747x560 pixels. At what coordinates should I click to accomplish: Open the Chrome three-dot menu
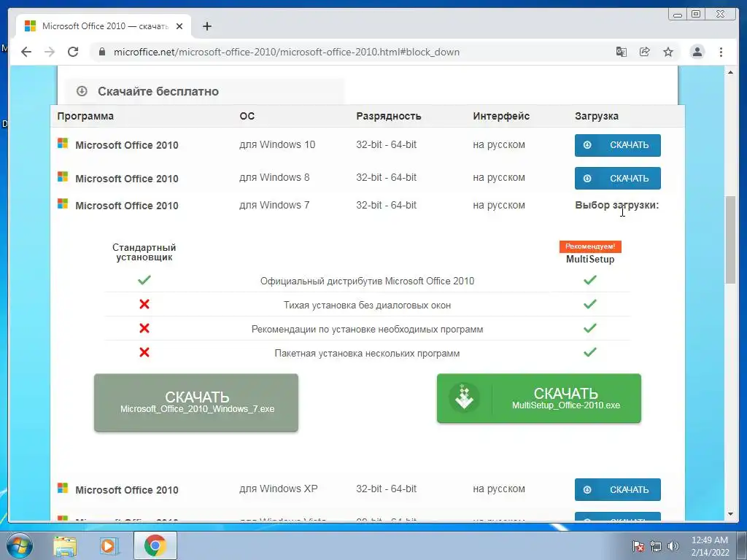tap(721, 52)
